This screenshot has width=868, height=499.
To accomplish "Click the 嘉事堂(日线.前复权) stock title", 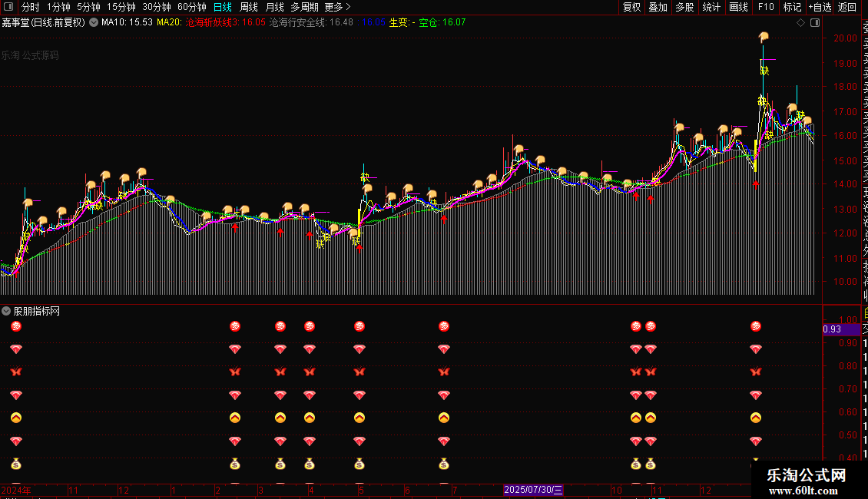I will (44, 23).
